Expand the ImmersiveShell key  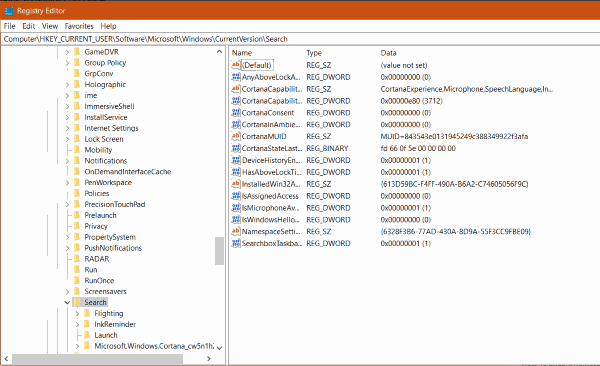tap(67, 106)
